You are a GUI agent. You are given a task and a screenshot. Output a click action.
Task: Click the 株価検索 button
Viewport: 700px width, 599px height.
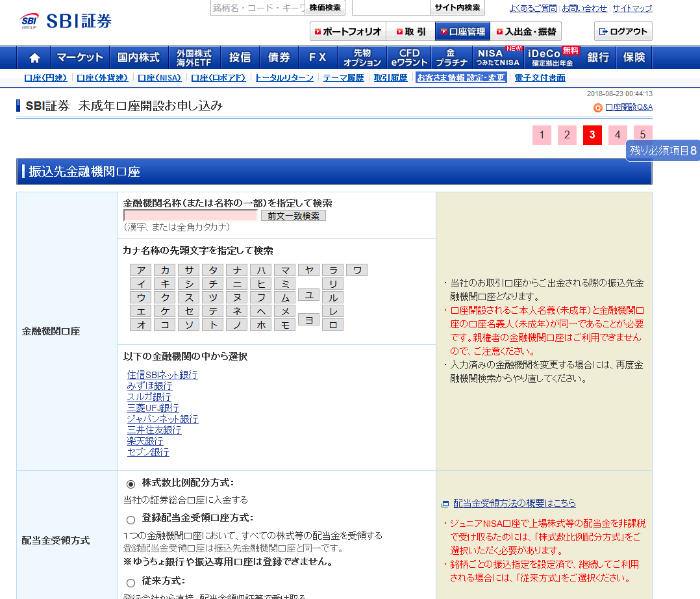[x=325, y=8]
